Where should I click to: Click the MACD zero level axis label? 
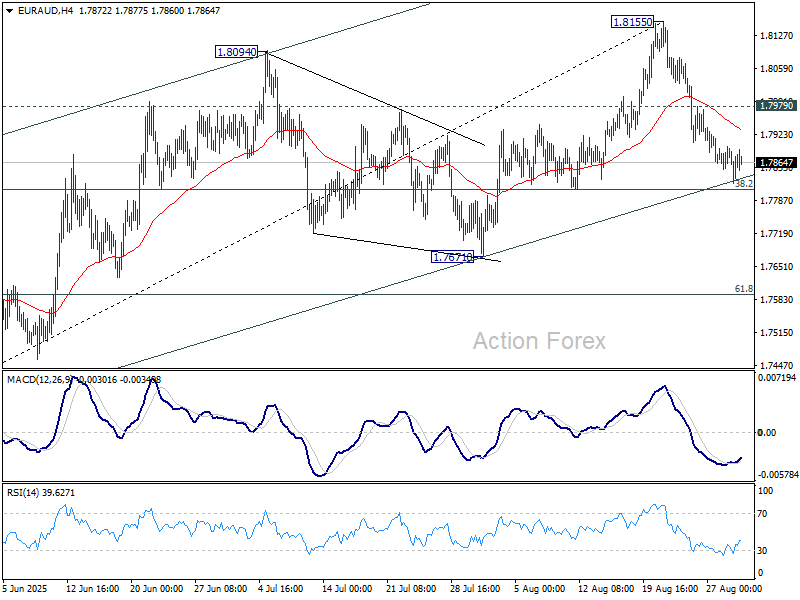pos(768,432)
